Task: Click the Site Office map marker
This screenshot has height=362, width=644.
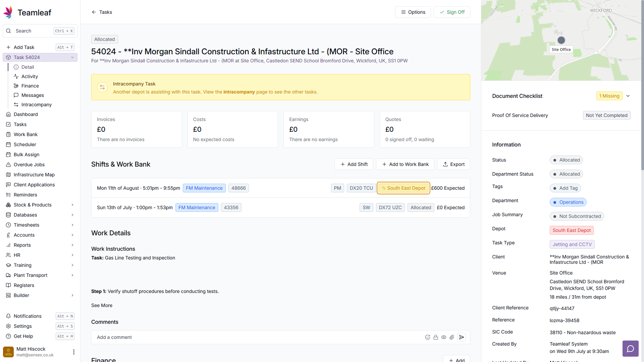Action: pyautogui.click(x=561, y=40)
